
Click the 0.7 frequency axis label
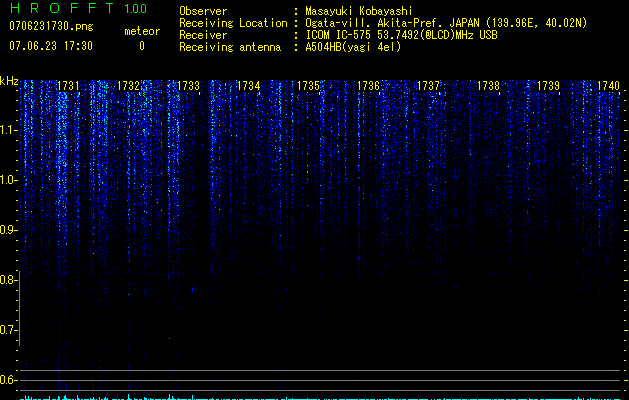click(x=8, y=330)
